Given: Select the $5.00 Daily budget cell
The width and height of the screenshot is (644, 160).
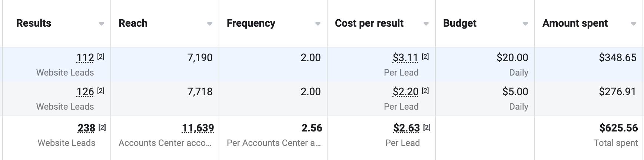Looking at the screenshot, I should tap(485, 99).
